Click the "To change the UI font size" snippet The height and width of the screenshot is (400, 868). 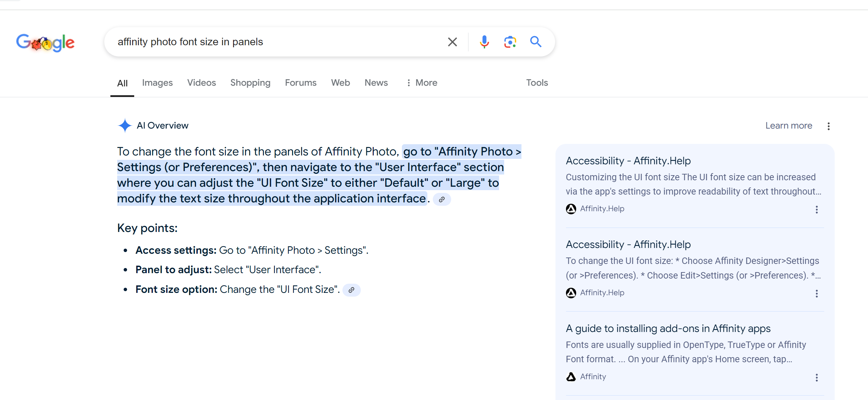pos(693,268)
